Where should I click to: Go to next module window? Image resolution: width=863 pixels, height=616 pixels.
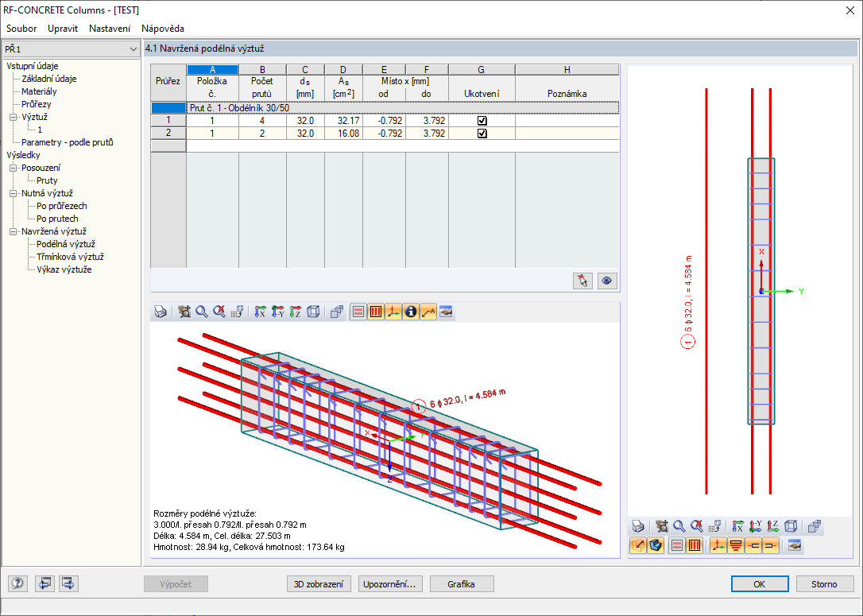(69, 583)
